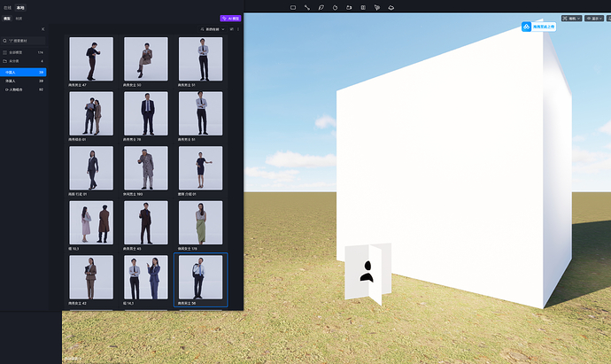Click the last icon in top toolbar
Image resolution: width=611 pixels, height=364 pixels.
click(x=391, y=7)
